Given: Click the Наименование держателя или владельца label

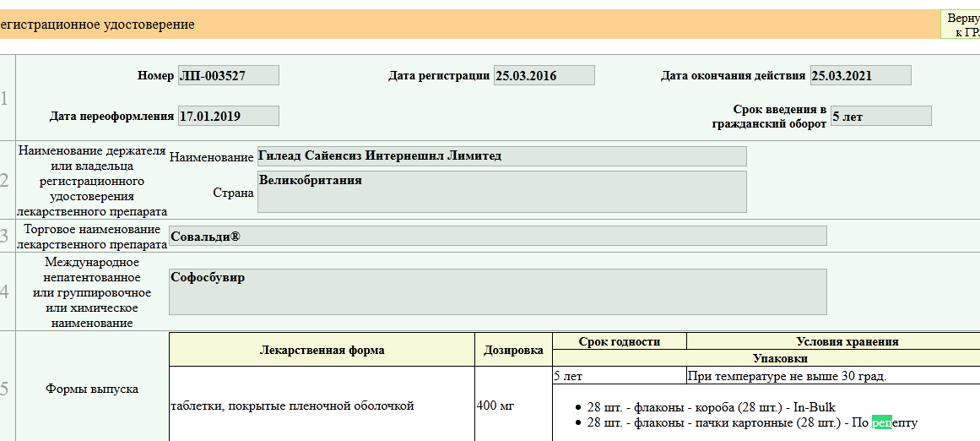Looking at the screenshot, I should [93, 181].
